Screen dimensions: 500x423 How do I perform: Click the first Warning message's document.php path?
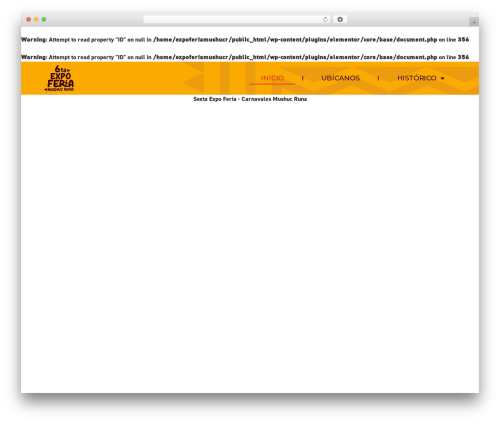coord(295,40)
